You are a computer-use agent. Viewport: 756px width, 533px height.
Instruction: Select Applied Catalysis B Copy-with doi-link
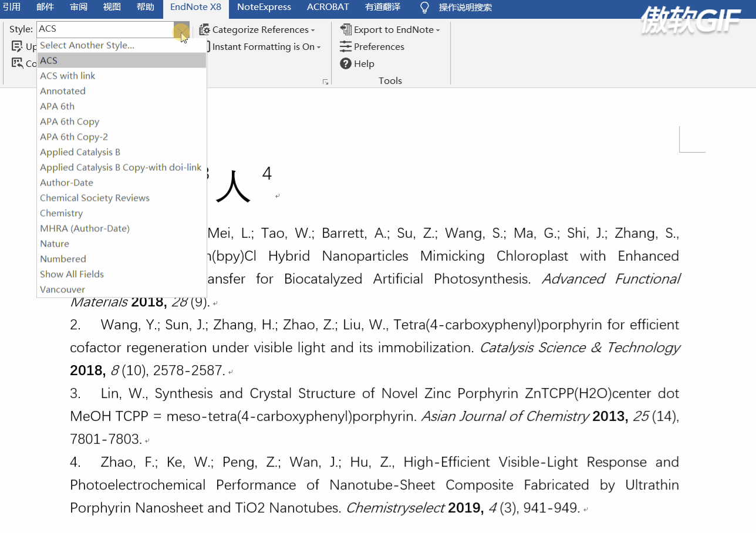pos(122,167)
